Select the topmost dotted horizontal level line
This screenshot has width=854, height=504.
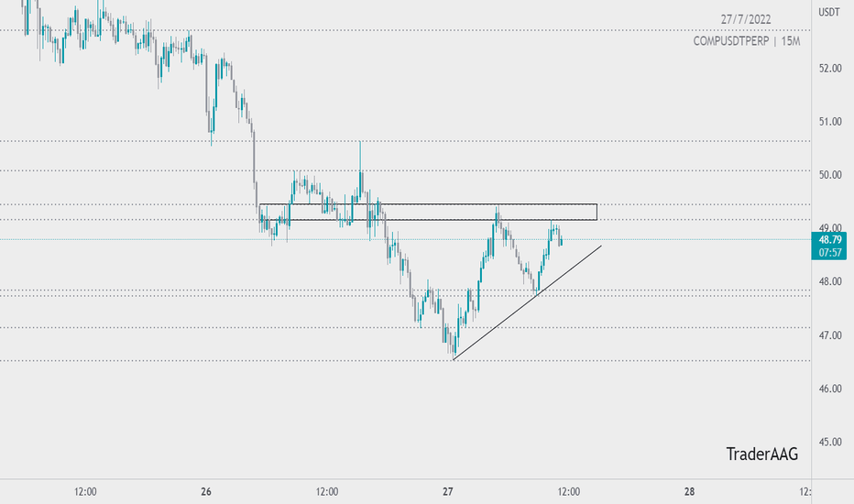tap(405, 30)
